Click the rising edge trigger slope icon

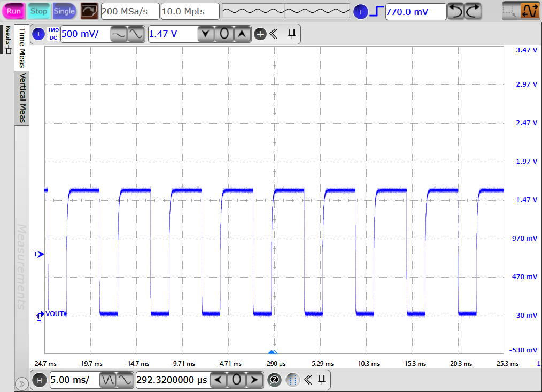pyautogui.click(x=377, y=11)
